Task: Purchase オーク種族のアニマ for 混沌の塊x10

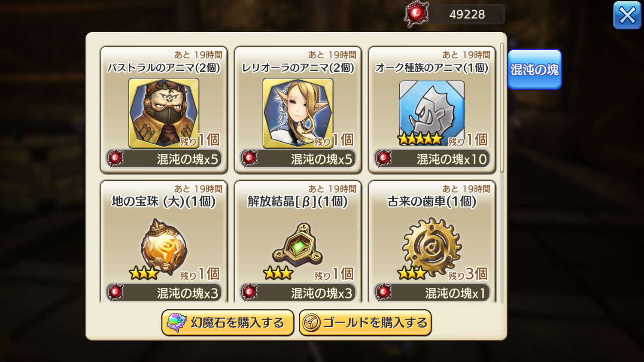Action: coord(432,159)
